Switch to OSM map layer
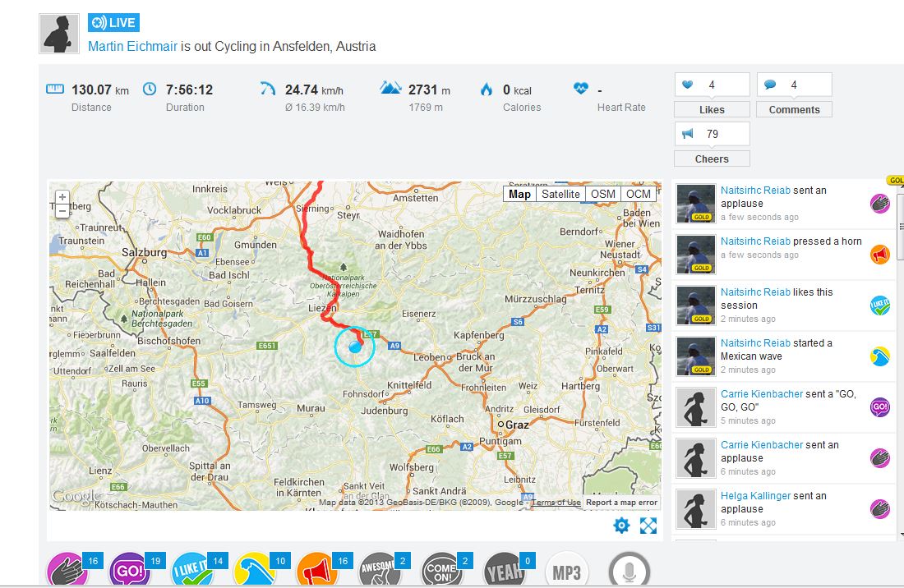 tap(603, 194)
